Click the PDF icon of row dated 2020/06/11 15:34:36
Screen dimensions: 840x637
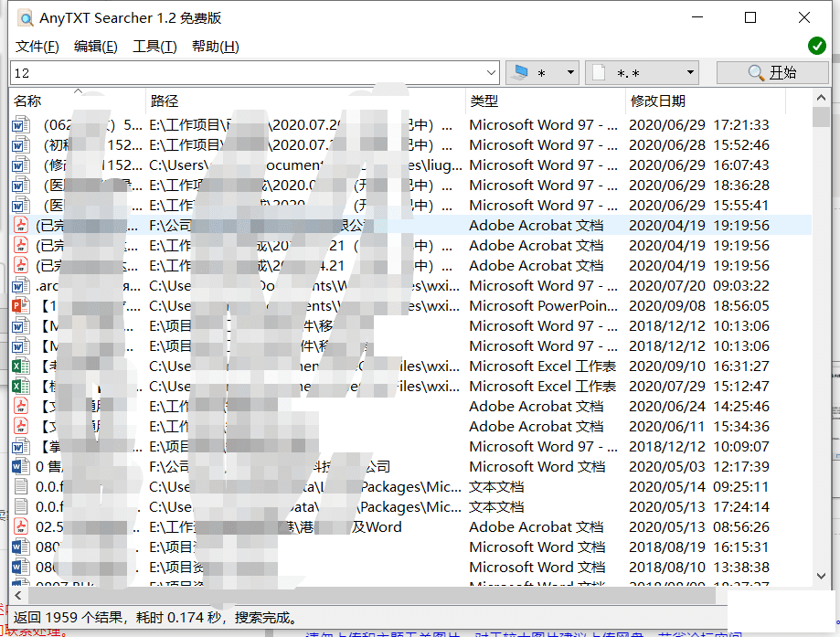20,427
